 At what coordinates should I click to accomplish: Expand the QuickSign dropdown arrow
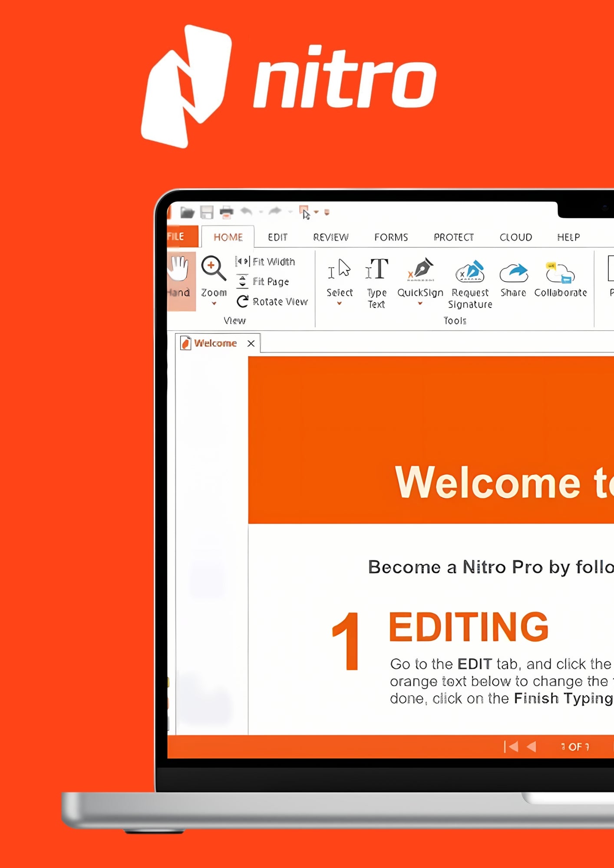[420, 304]
